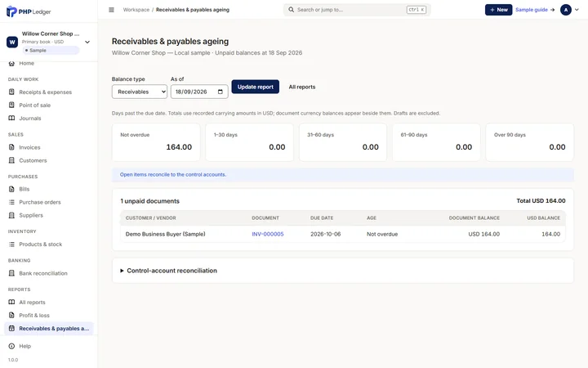Click the New button
This screenshot has width=588, height=368.
pyautogui.click(x=498, y=10)
